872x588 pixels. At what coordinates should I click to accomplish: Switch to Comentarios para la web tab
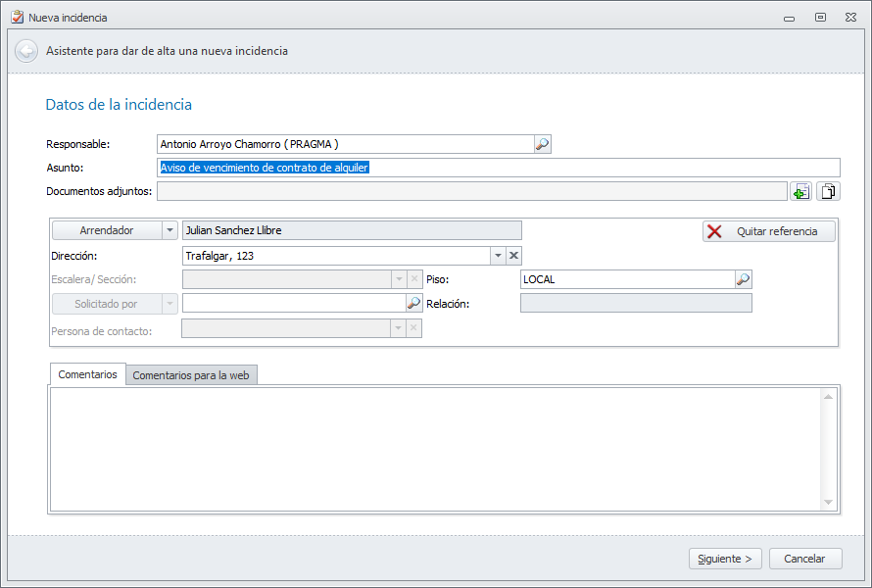[x=191, y=375]
